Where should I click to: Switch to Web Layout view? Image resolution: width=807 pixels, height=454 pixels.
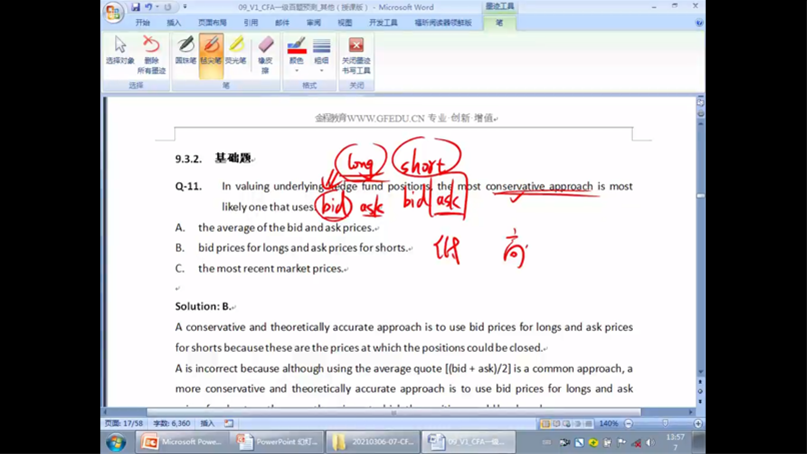click(567, 424)
